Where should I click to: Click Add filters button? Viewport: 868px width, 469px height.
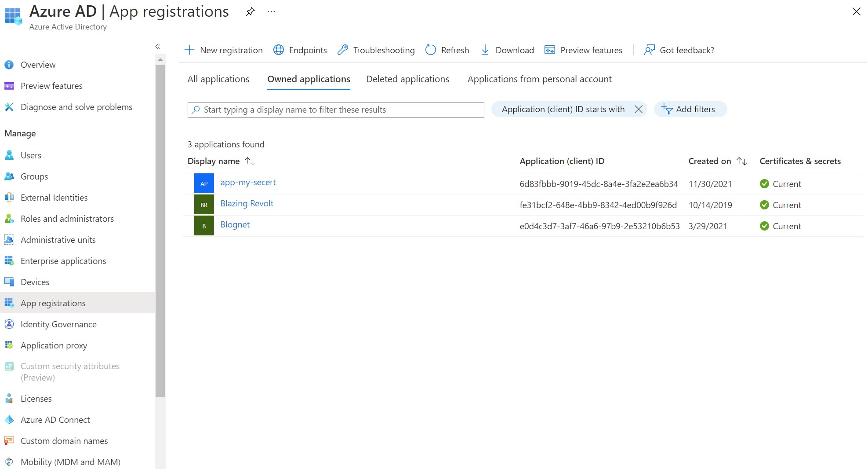coord(690,109)
